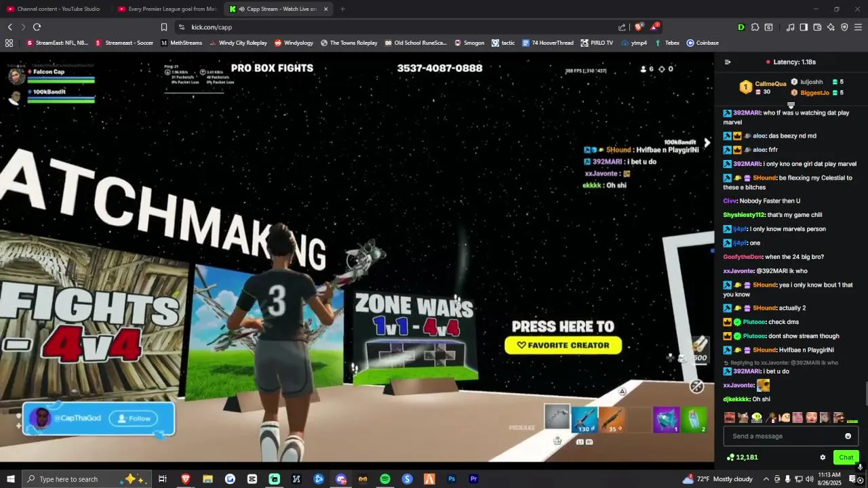Open Photoshop from the taskbar
Screen dimensions: 868x488
tap(452, 479)
